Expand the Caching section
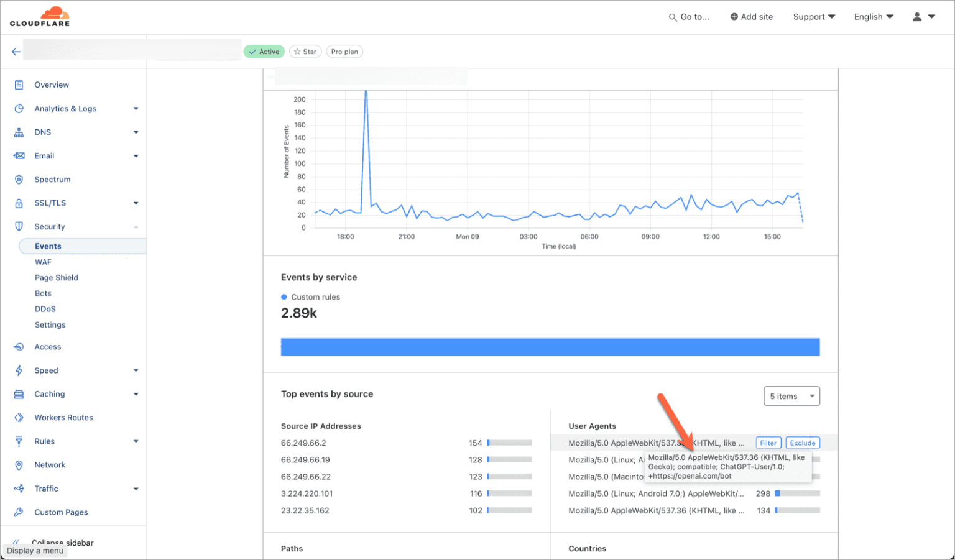This screenshot has width=955, height=560. (x=136, y=394)
